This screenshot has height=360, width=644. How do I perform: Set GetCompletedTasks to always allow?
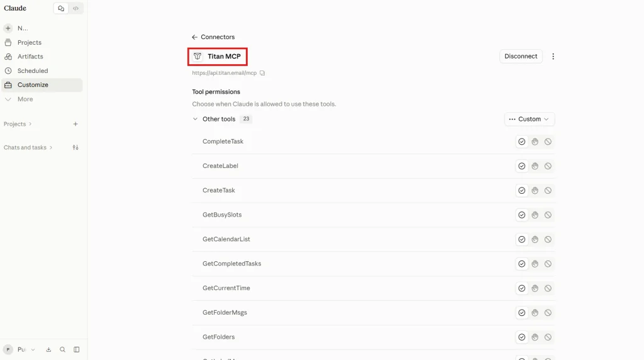click(x=521, y=264)
